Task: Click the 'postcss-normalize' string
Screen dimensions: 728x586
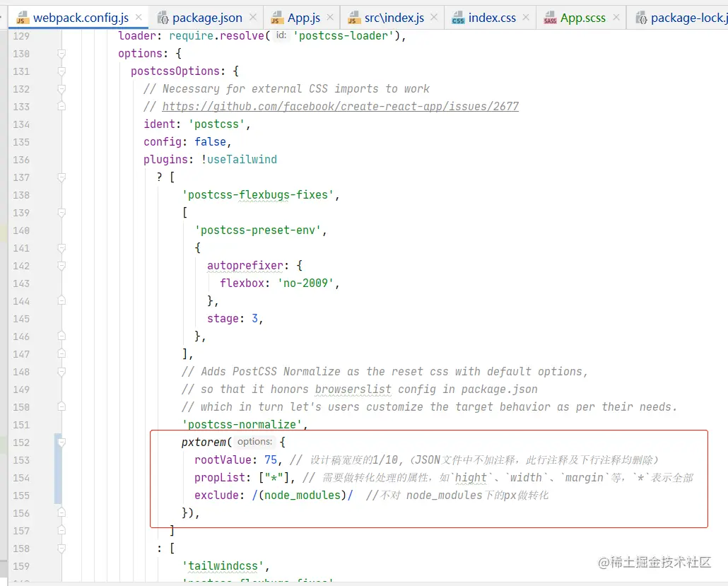Action: click(242, 424)
